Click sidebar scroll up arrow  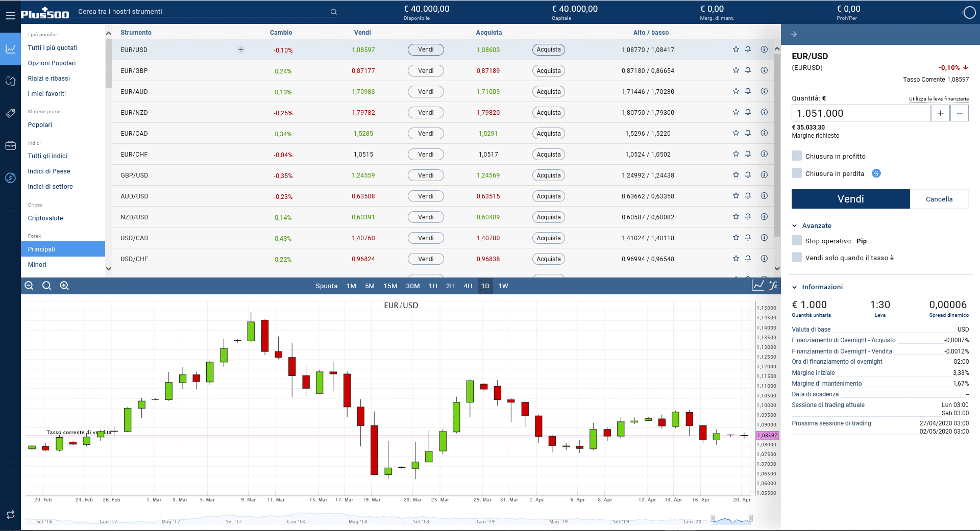pyautogui.click(x=108, y=34)
